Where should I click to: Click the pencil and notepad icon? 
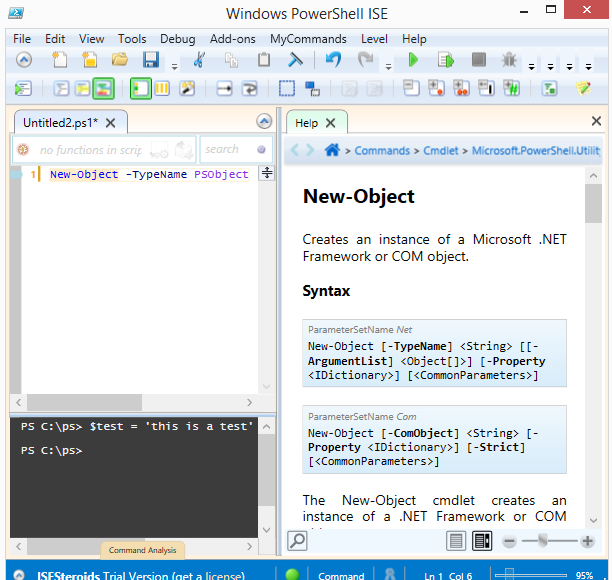pos(584,89)
